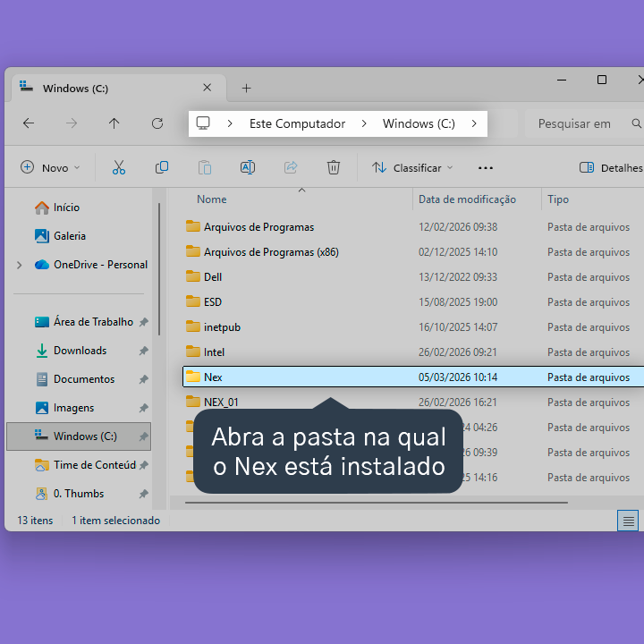Go back with the left arrow
Image resolution: width=644 pixels, height=644 pixels.
tap(29, 123)
